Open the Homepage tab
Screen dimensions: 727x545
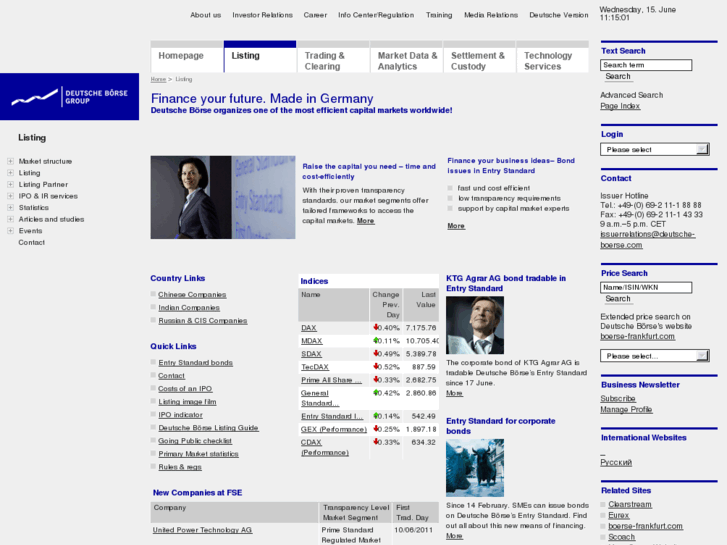pos(187,57)
